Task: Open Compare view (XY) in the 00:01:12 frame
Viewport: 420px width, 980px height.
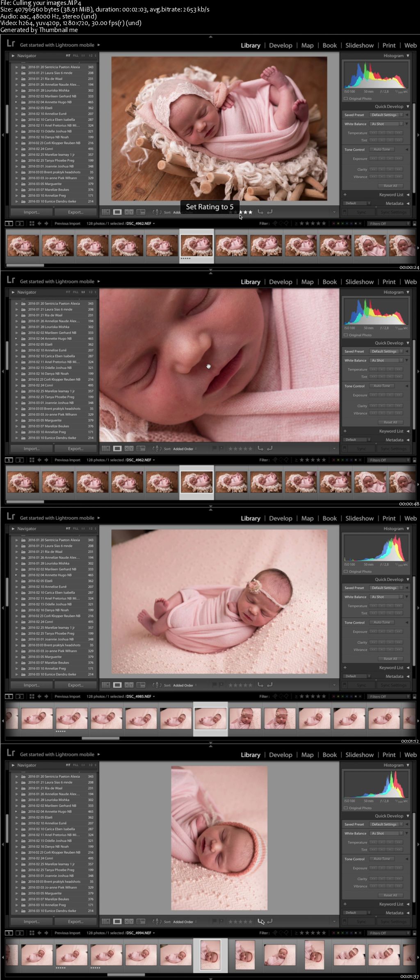Action: tap(129, 685)
